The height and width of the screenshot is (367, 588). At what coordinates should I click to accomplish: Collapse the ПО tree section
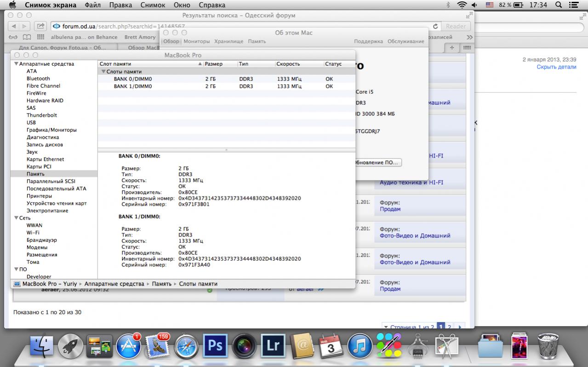coord(17,270)
